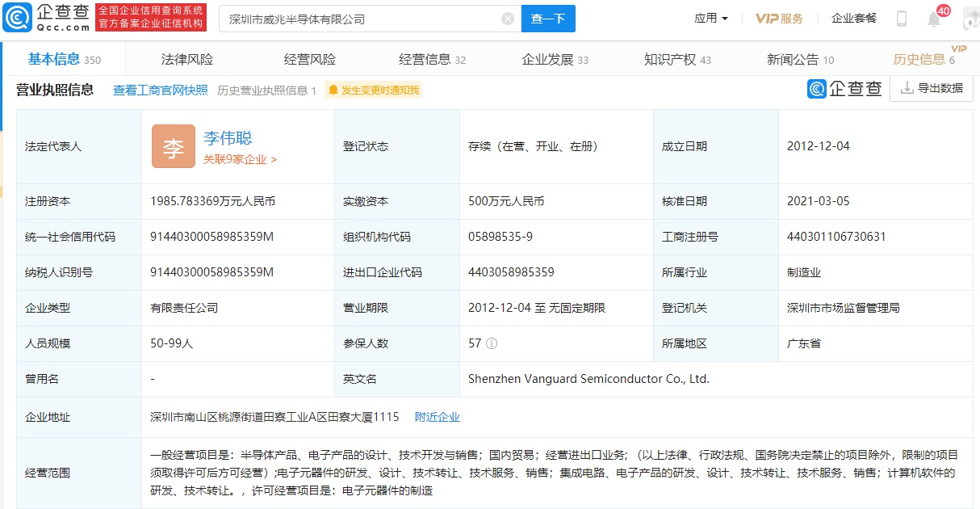
Task: Click the 企查查 Qcc.com logo
Action: click(x=46, y=17)
